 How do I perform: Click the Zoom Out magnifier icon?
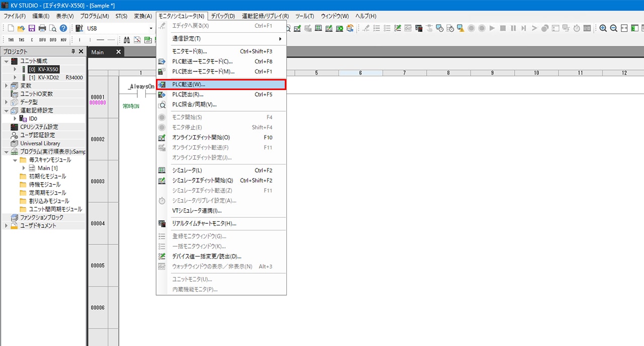(x=613, y=29)
